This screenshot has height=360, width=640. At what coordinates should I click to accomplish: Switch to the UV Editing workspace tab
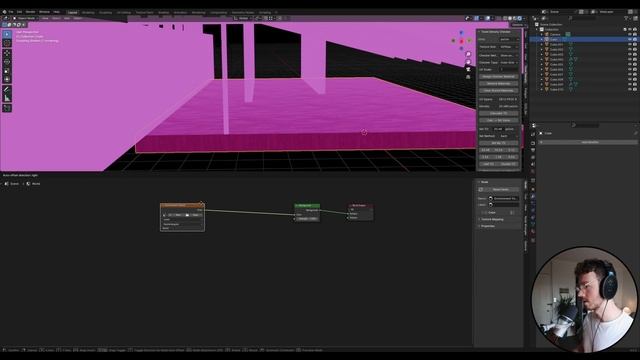pos(124,13)
